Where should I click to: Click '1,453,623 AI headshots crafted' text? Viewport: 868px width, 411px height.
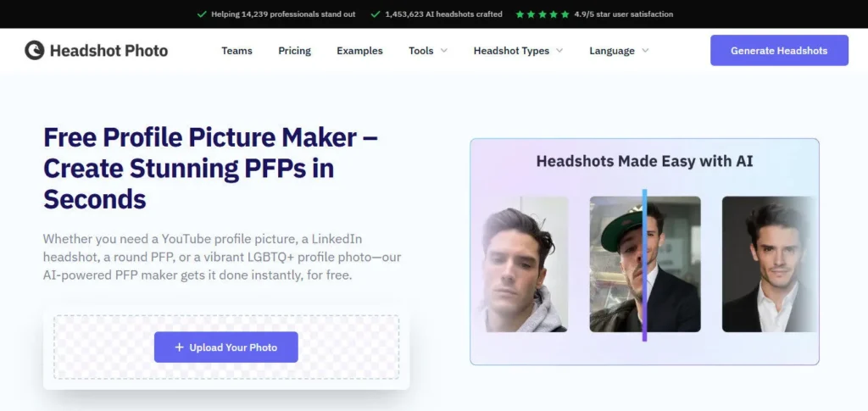click(443, 14)
